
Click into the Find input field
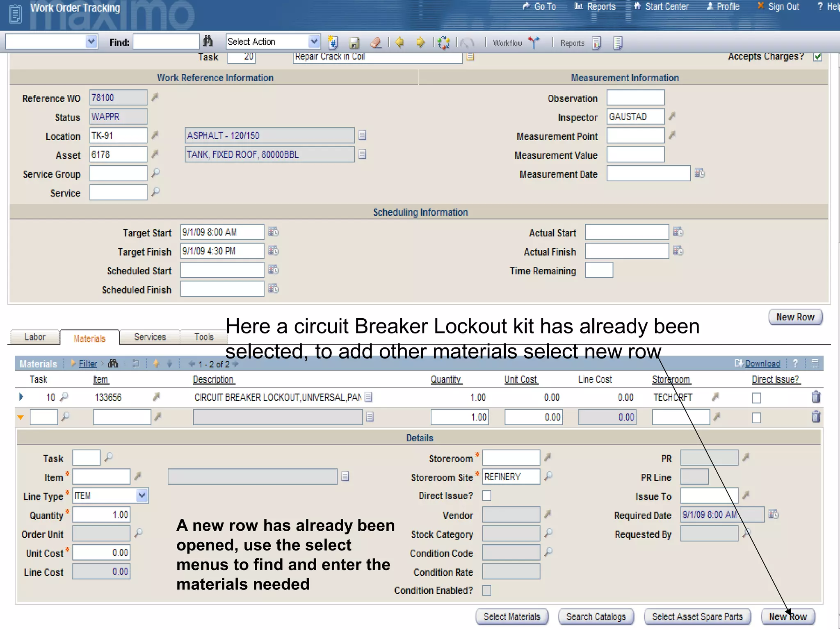coord(166,41)
